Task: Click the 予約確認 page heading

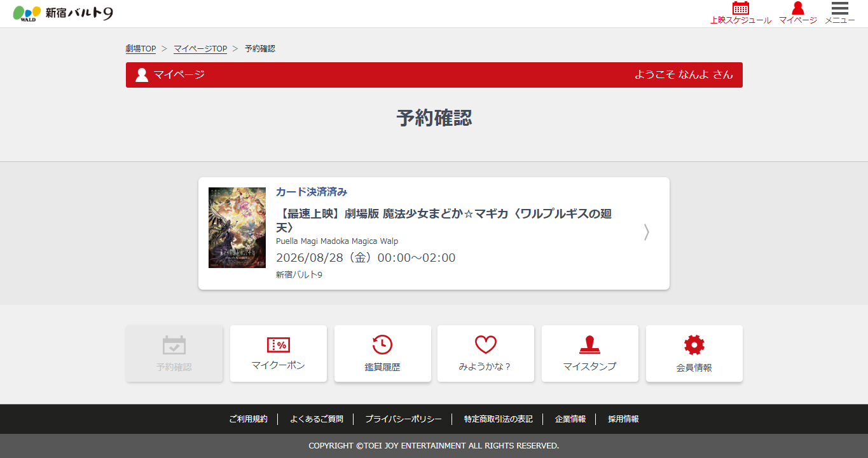Action: pos(434,118)
